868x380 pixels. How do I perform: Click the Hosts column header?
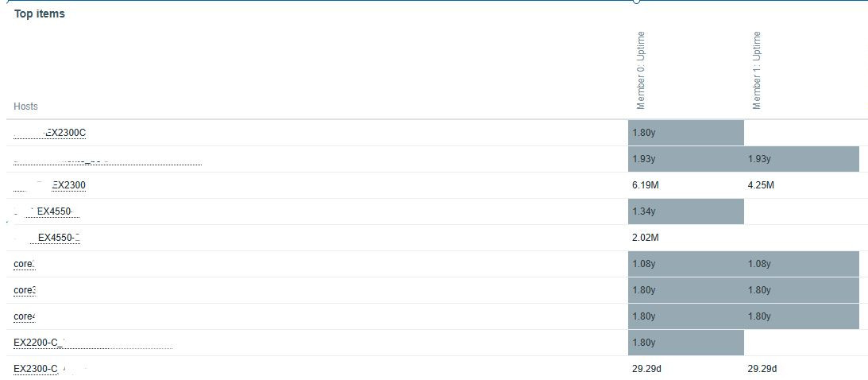tap(25, 107)
